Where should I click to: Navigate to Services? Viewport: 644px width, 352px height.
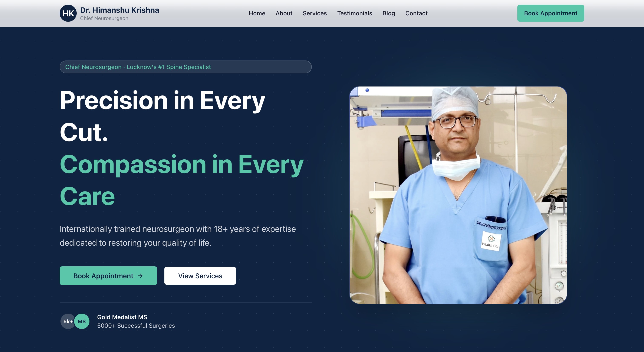point(315,13)
